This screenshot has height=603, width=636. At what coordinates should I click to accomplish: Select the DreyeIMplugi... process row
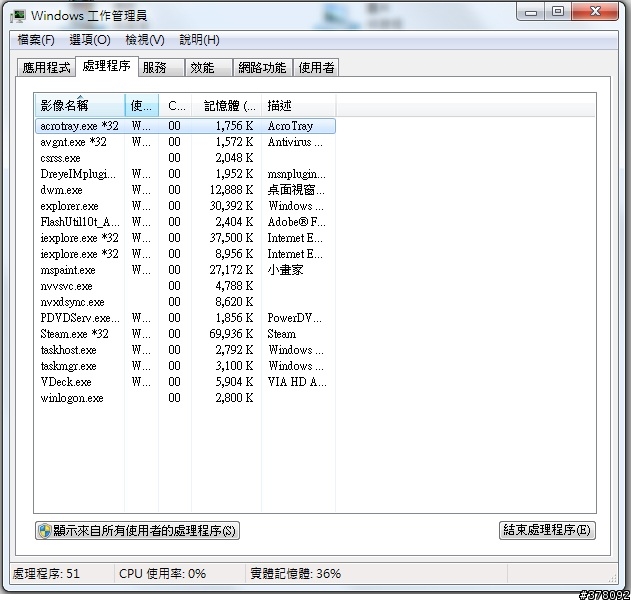tap(185, 174)
